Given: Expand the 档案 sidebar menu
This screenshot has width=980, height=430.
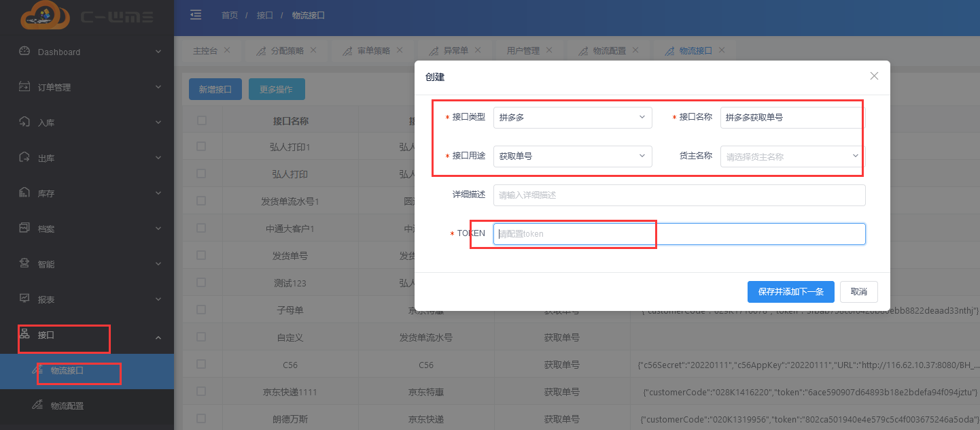Looking at the screenshot, I should 158,229.
